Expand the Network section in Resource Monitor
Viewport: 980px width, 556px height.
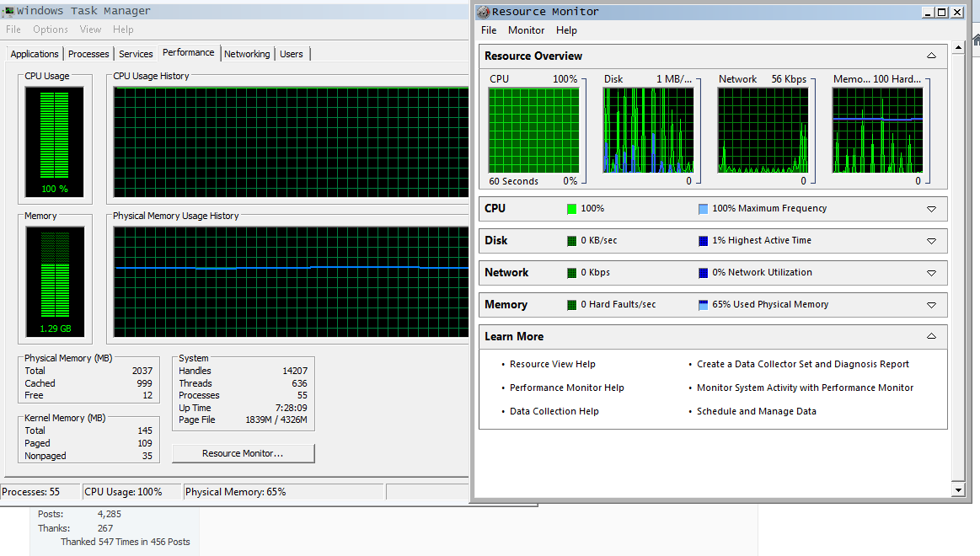click(931, 273)
